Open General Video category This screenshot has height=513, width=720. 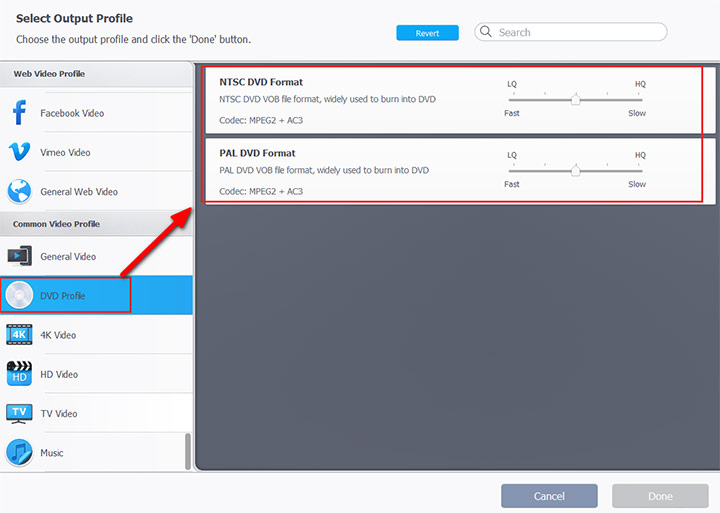[x=96, y=256]
